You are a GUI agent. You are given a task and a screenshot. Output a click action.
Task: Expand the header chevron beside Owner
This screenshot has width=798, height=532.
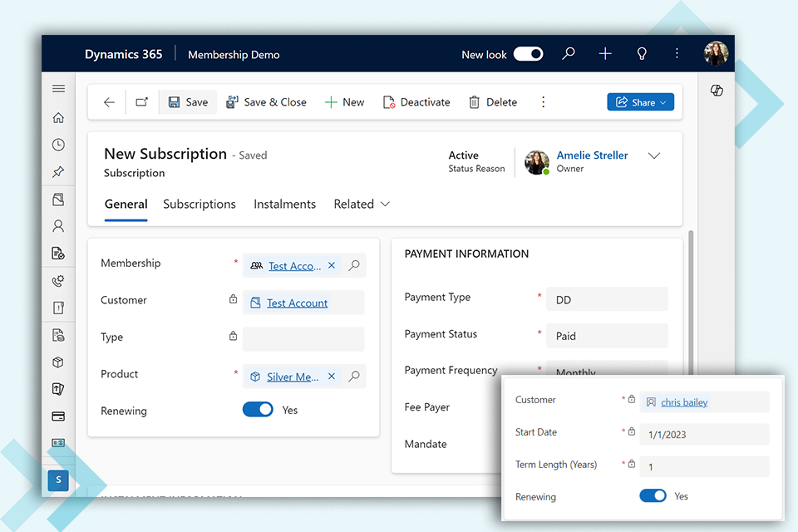[x=654, y=156]
